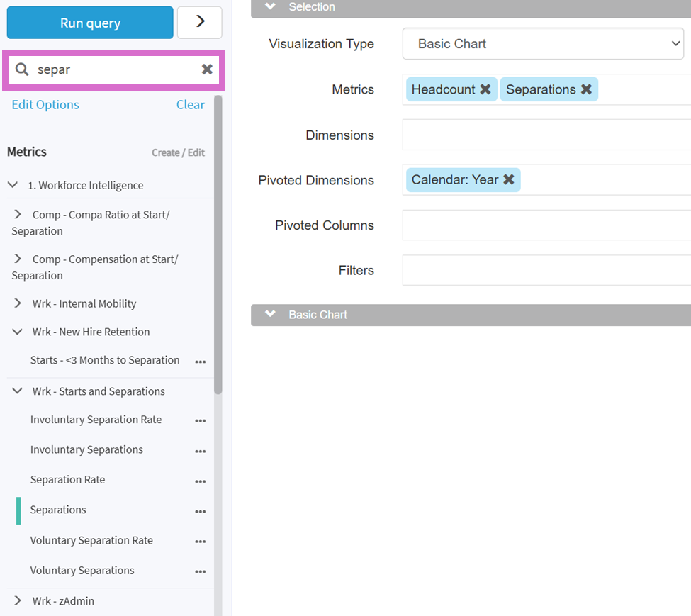Open the ellipsis menu for Separation Rate
Viewport: 691px width, 616px height.
point(201,481)
